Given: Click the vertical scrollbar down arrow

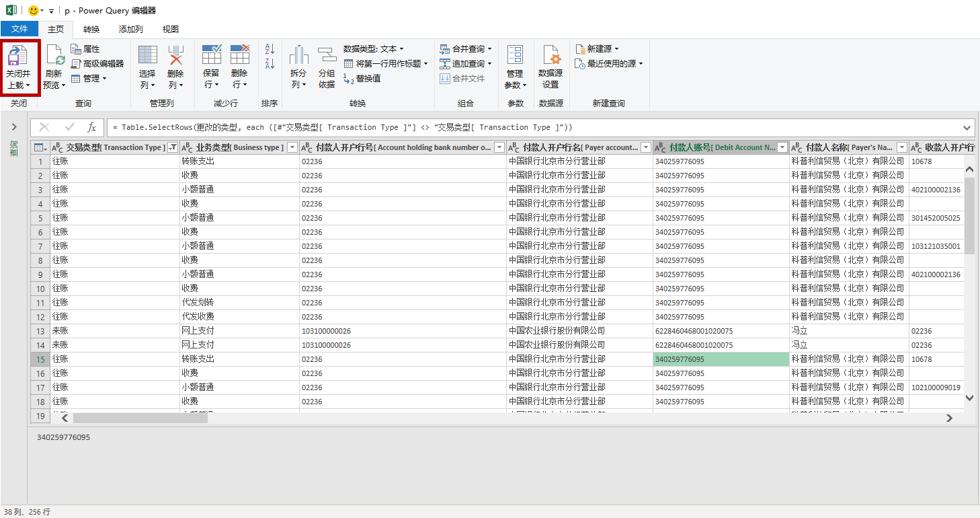Looking at the screenshot, I should tap(969, 398).
